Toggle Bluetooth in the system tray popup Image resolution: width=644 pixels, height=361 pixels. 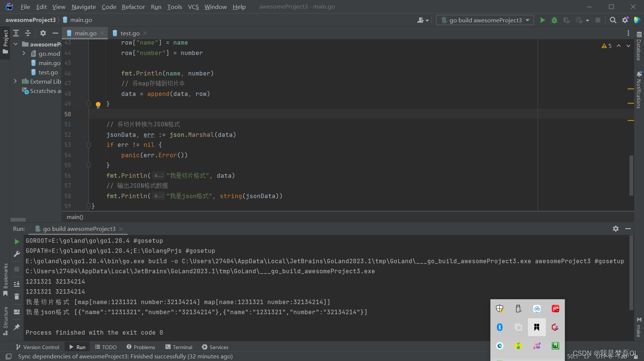click(500, 327)
